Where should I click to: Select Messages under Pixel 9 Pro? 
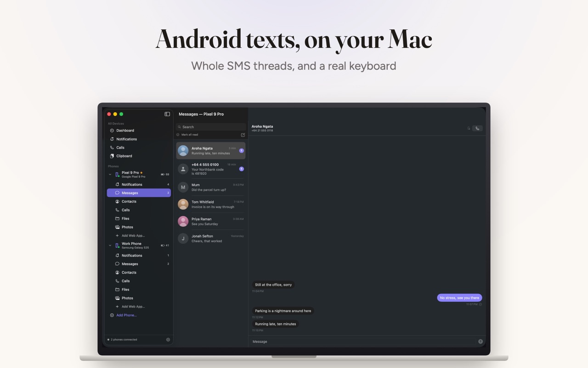[139, 193]
